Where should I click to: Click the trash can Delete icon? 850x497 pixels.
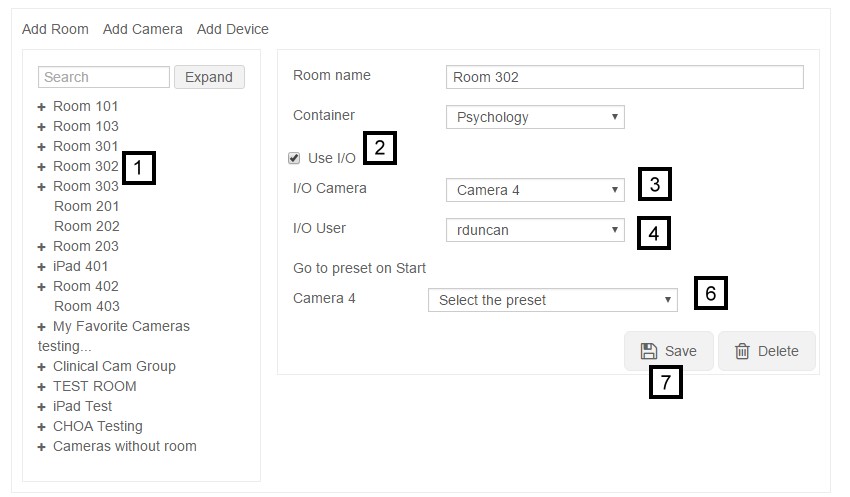tap(742, 351)
